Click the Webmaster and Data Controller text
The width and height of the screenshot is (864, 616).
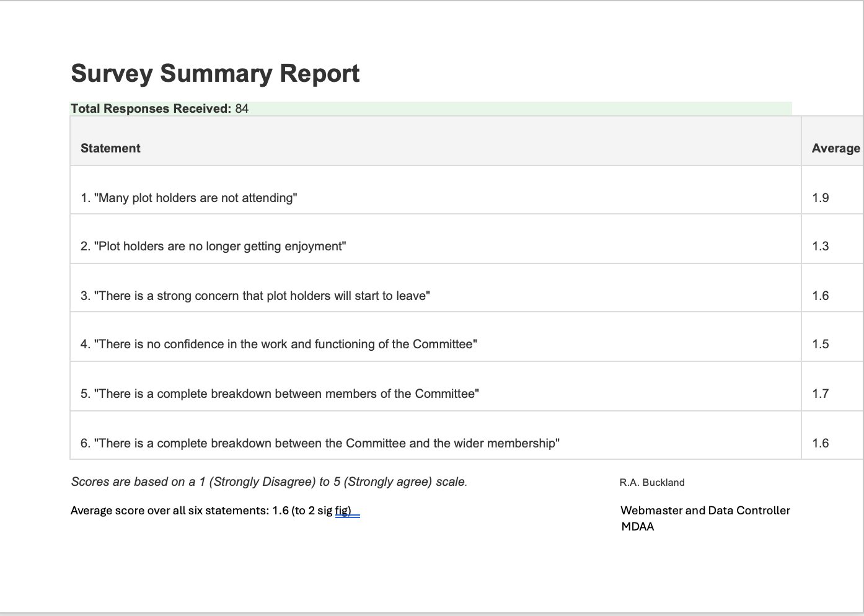click(705, 510)
